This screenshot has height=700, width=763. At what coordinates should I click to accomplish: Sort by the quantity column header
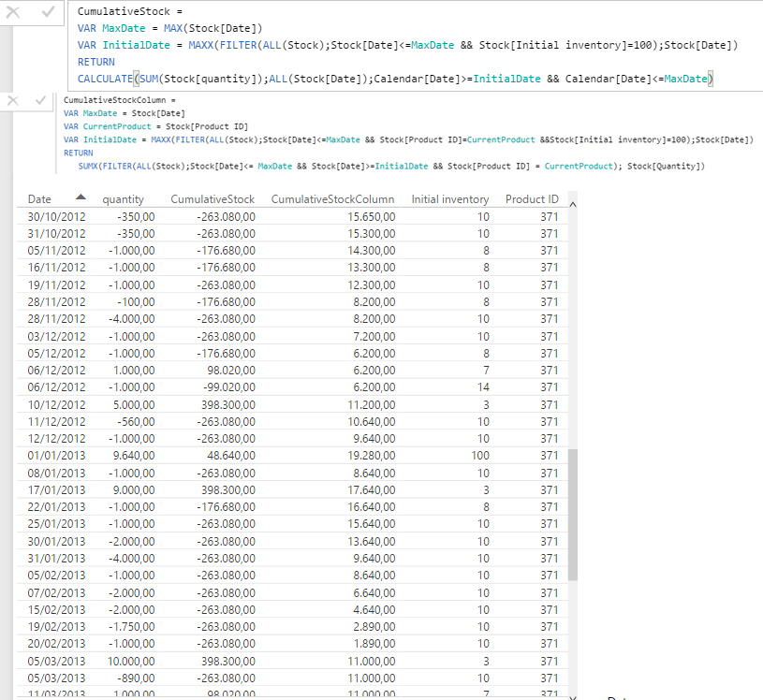click(x=124, y=199)
